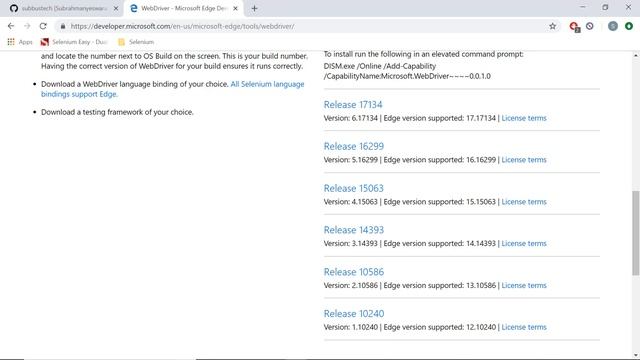640x360 pixels.
Task: Go back to the previous page
Action: 11,26
